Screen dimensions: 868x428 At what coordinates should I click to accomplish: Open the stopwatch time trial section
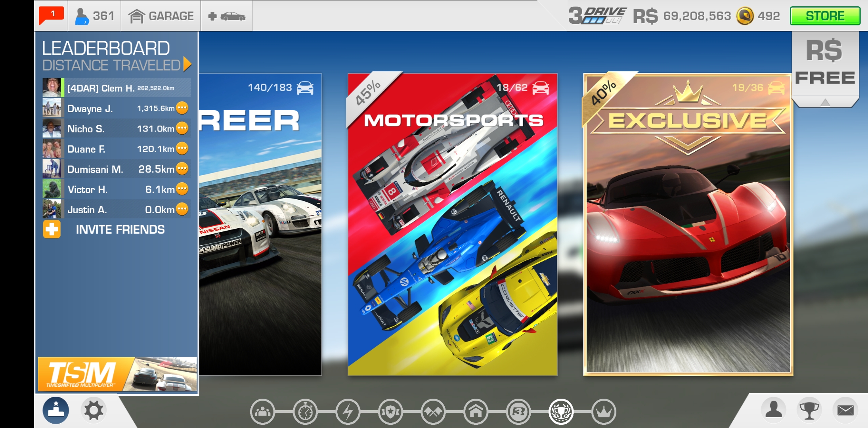coord(305,412)
